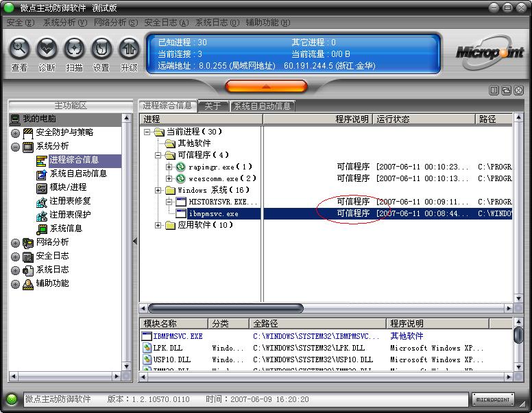The height and width of the screenshot is (413, 532).
Task: Open 设置 settings hand icon
Action: [x=101, y=49]
